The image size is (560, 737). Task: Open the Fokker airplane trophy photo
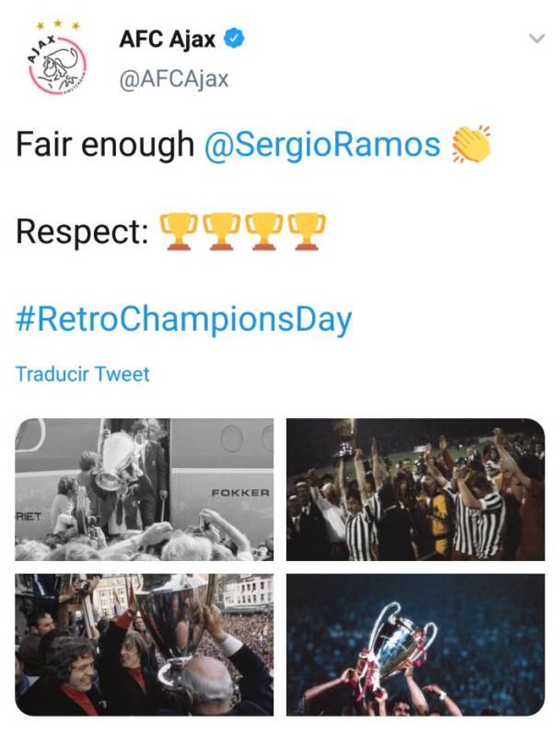pos(144,488)
